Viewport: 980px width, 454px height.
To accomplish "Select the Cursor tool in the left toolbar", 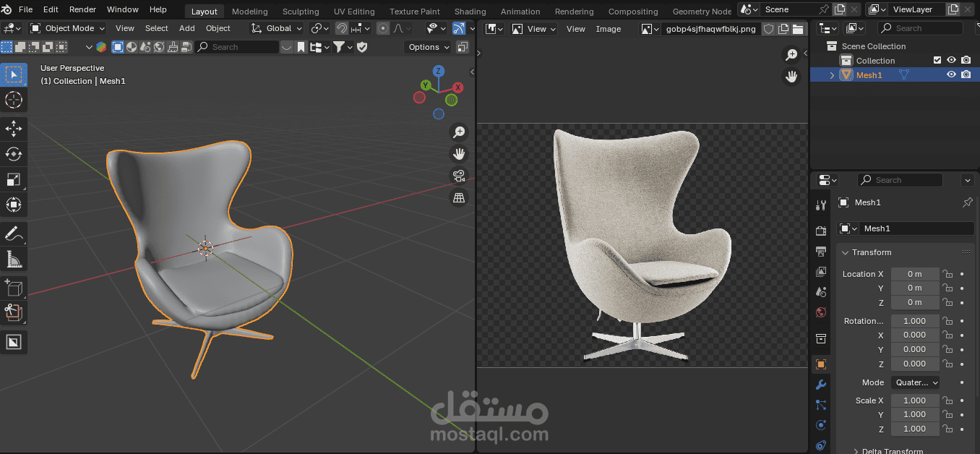I will tap(14, 100).
